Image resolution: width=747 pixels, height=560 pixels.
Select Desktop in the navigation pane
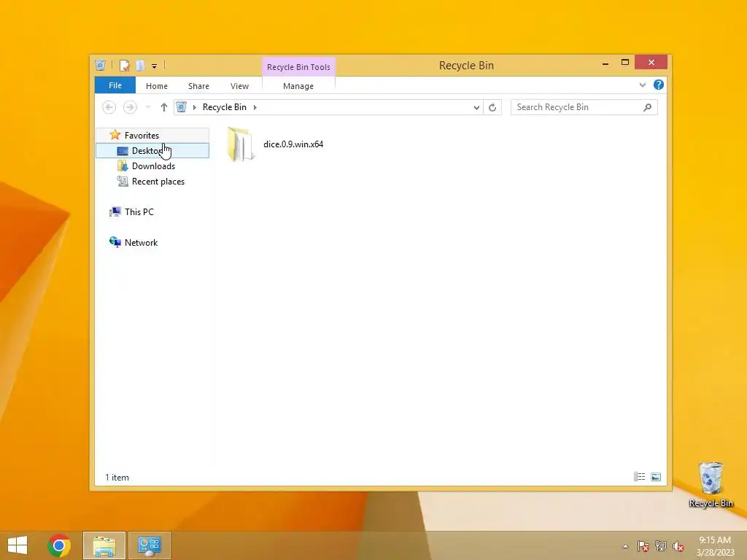click(152, 150)
